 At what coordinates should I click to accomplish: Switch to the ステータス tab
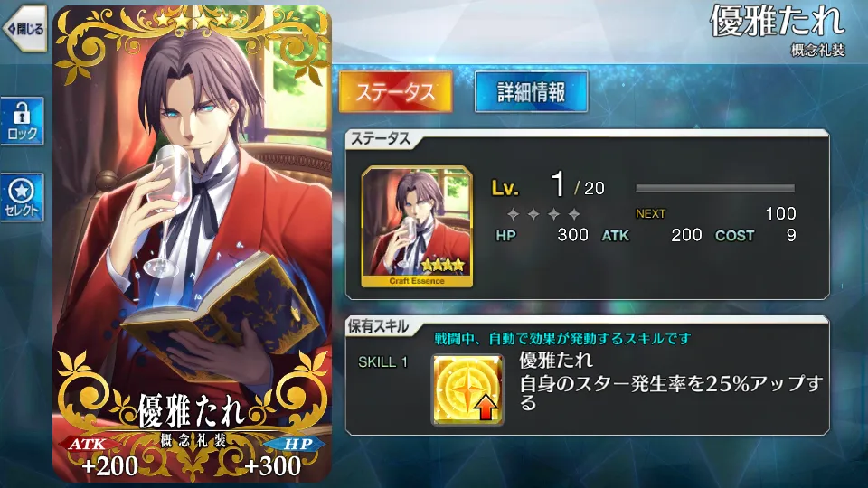tap(395, 92)
